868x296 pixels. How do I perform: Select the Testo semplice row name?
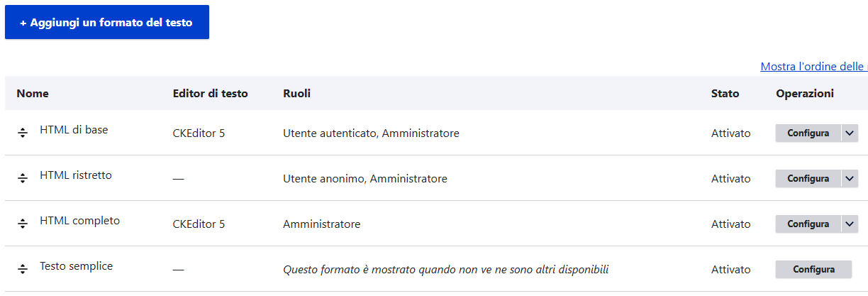76,266
